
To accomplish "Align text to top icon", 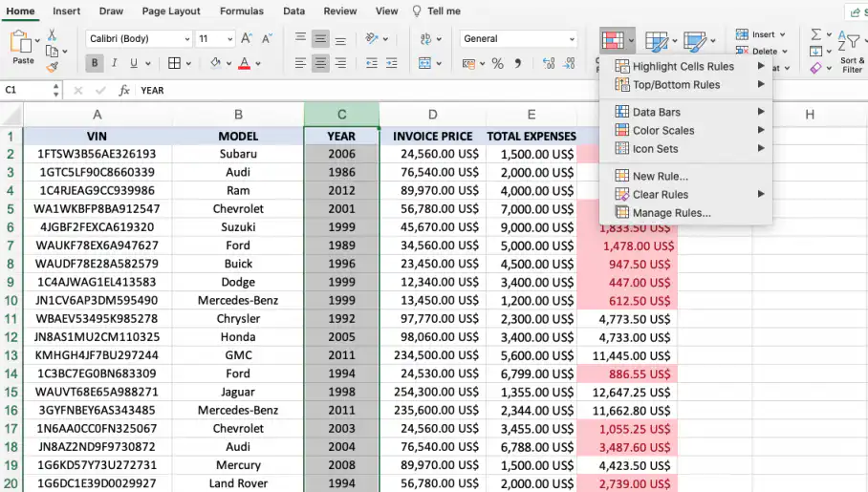I will [x=300, y=38].
